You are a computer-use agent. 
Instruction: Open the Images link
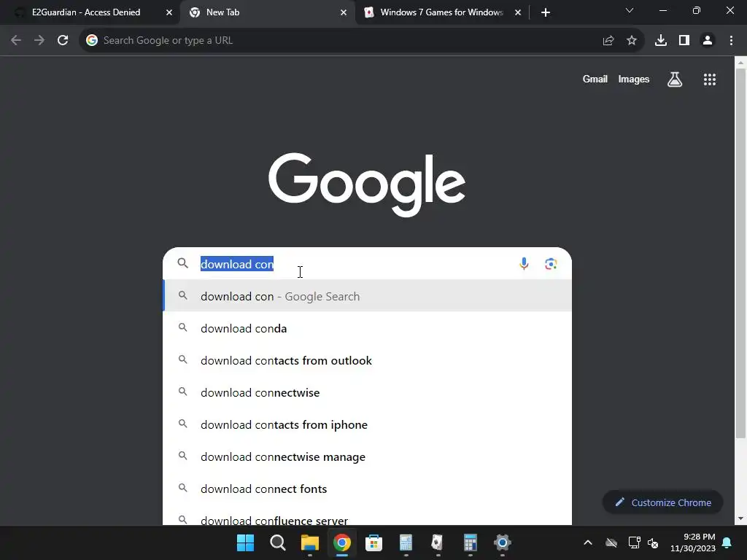(633, 79)
